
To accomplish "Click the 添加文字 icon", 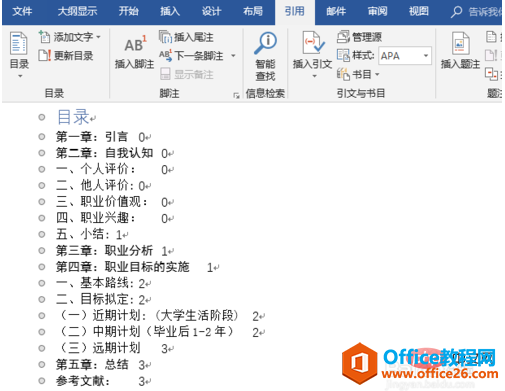I will pos(44,37).
